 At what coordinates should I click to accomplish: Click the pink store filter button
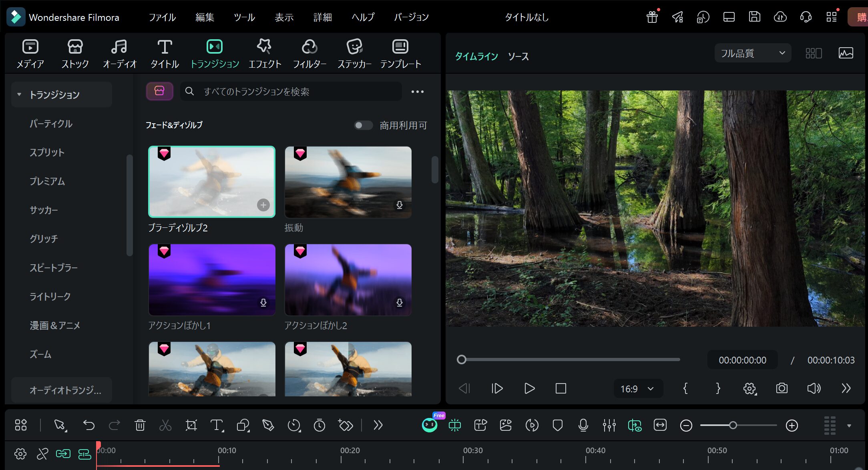tap(159, 91)
